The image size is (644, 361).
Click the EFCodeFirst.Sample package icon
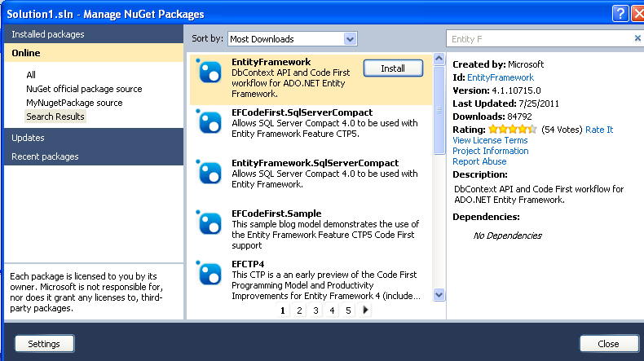pos(210,221)
